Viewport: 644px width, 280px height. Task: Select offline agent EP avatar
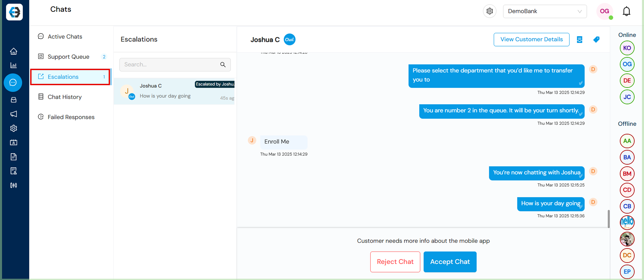627,272
